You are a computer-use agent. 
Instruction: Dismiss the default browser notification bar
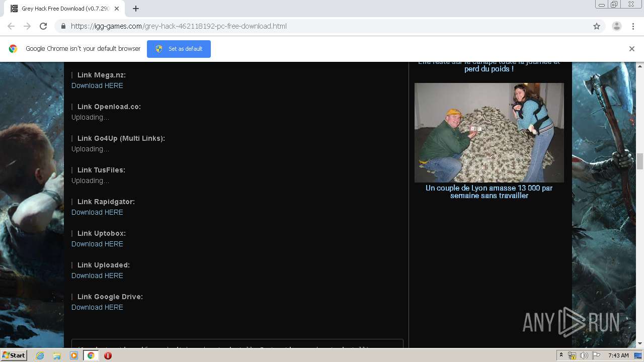click(632, 49)
